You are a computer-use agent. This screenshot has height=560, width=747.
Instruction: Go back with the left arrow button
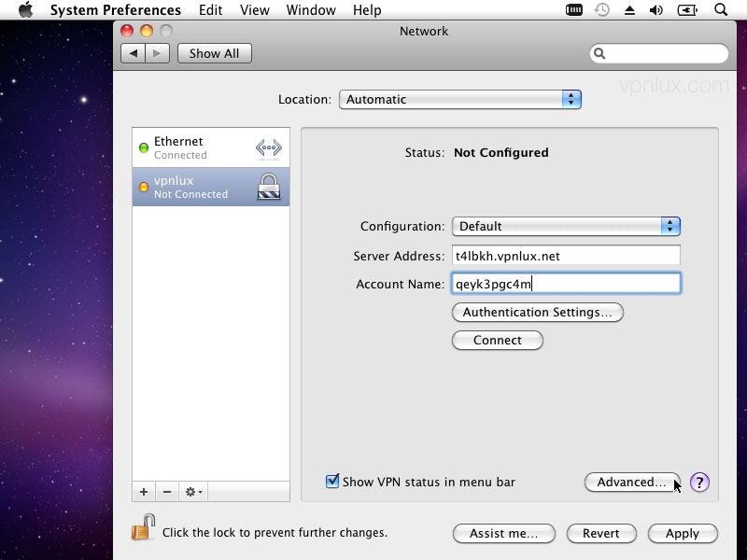[134, 53]
